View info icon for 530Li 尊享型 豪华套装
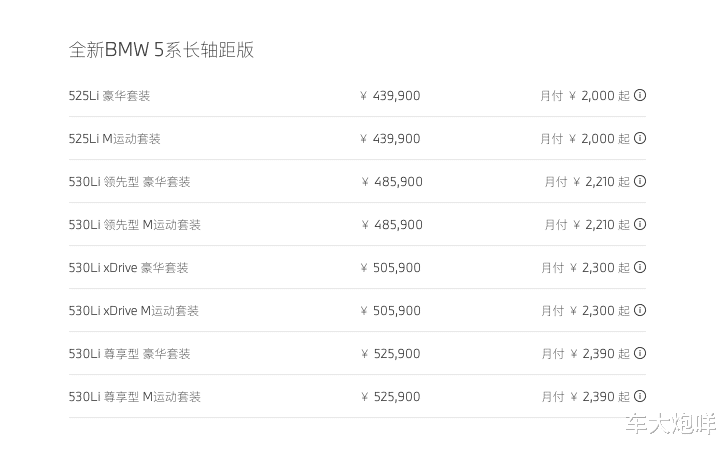Image resolution: width=728 pixels, height=450 pixels. click(640, 354)
